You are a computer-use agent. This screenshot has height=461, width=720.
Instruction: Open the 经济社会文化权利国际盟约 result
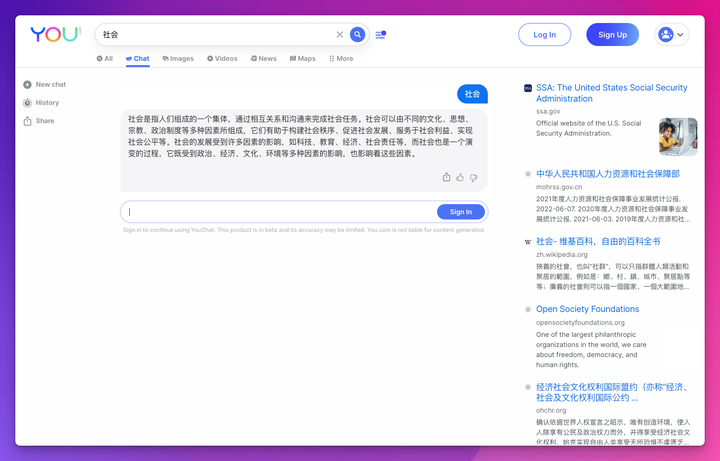coord(613,393)
